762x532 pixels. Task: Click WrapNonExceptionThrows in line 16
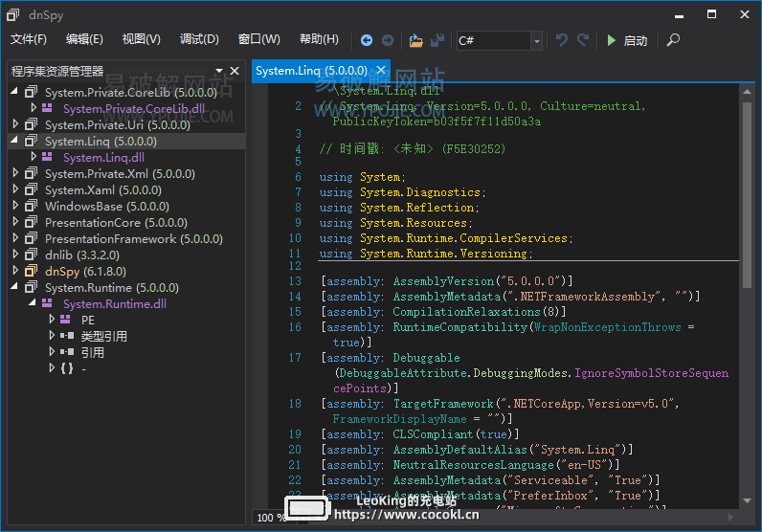608,327
